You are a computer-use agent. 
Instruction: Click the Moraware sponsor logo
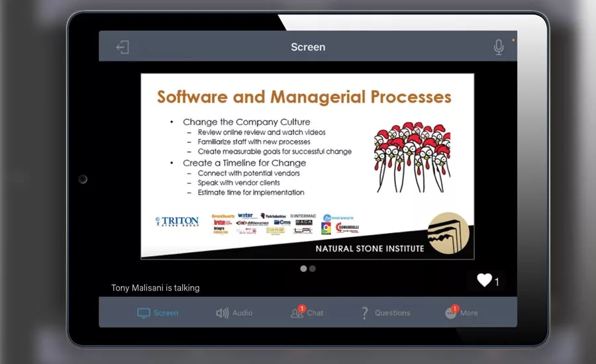(338, 218)
